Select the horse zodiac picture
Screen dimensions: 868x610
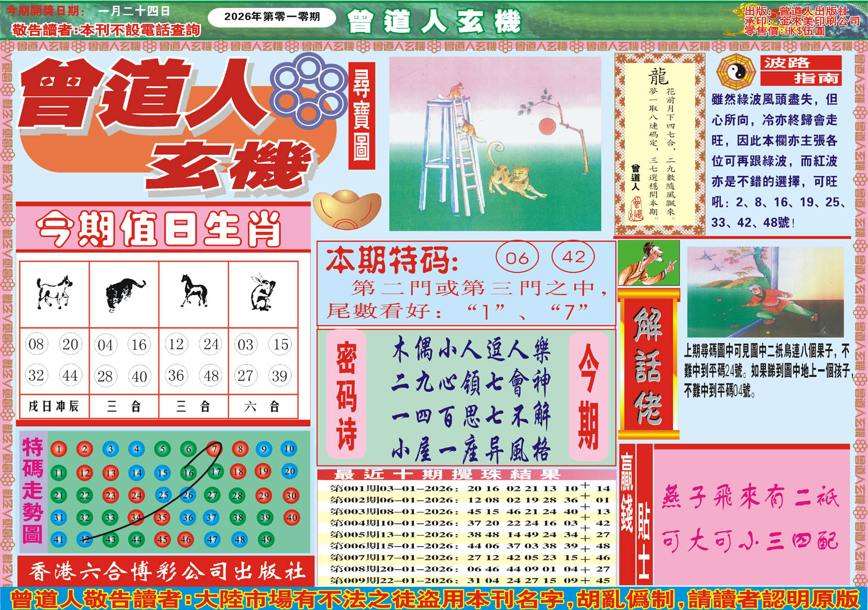coord(194,291)
